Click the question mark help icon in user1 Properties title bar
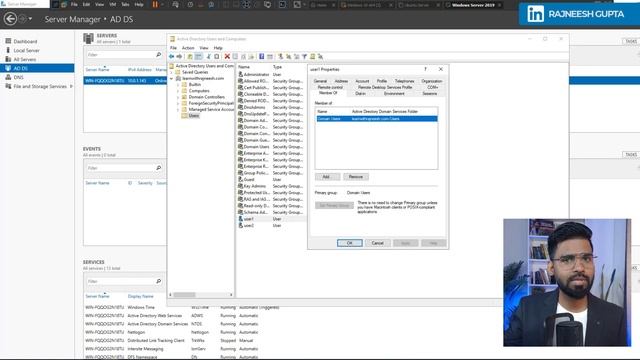The image size is (640, 360). tap(425, 69)
